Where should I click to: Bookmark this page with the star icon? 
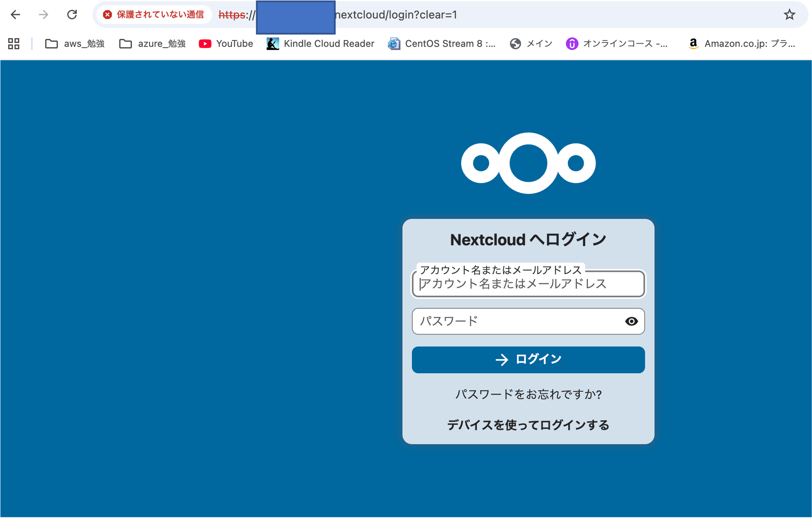point(790,15)
